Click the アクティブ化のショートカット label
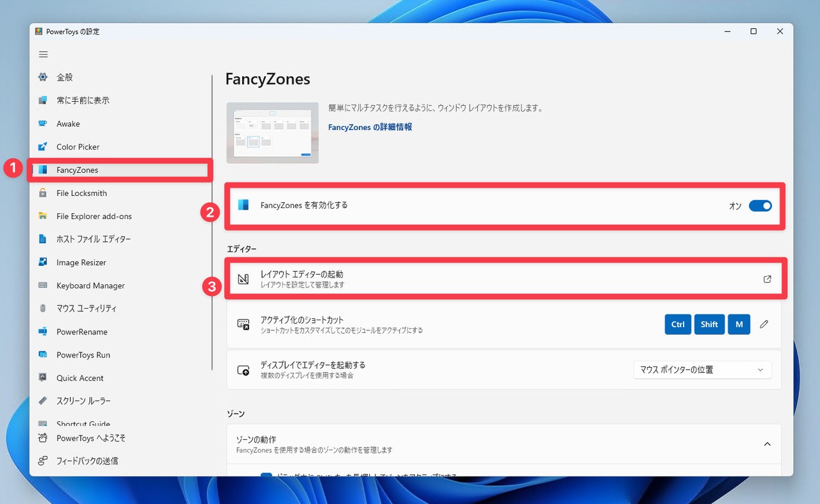 pyautogui.click(x=302, y=320)
